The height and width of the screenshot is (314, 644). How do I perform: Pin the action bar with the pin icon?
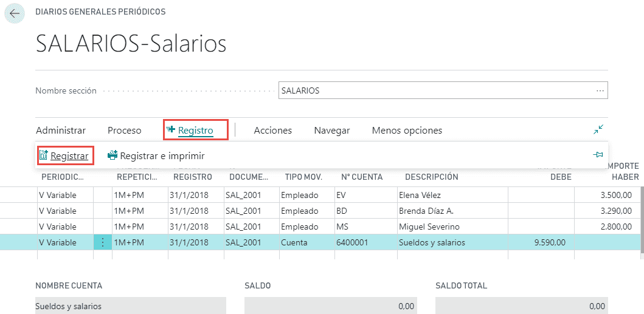(x=598, y=155)
